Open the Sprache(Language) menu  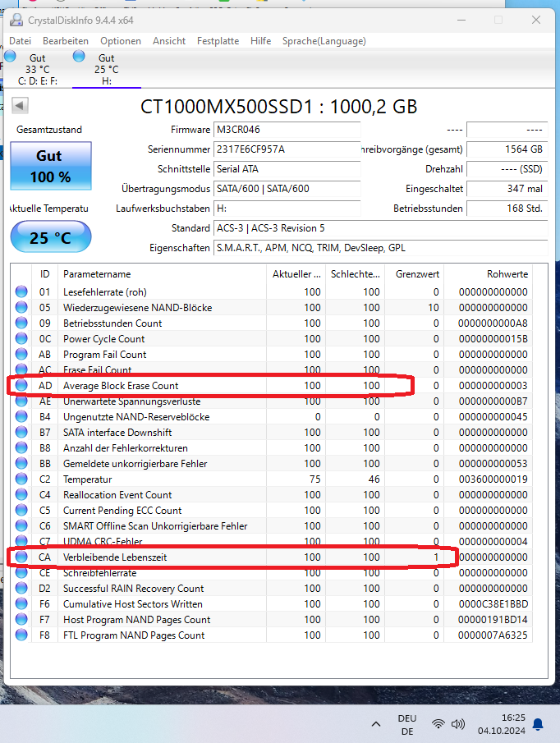[x=324, y=41]
